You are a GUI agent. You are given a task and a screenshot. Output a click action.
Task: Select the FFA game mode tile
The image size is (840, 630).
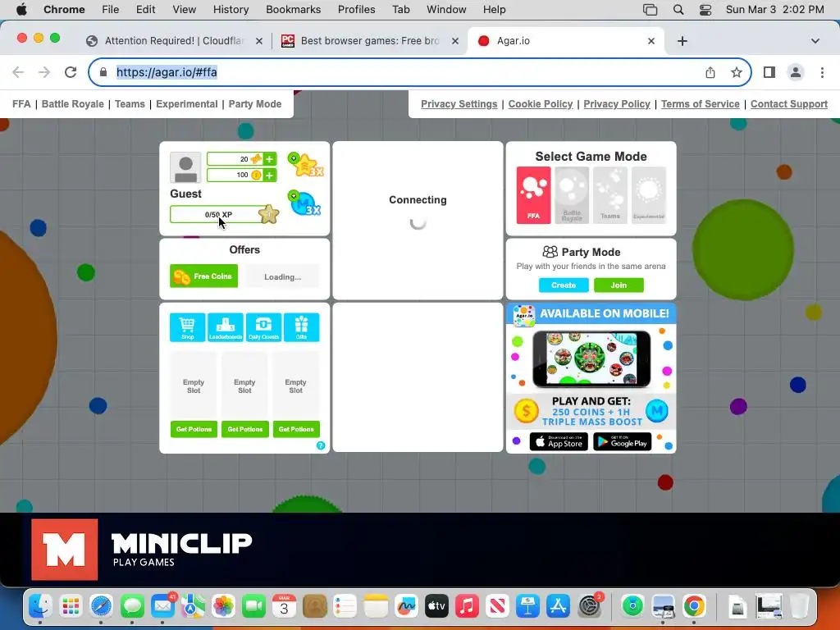pyautogui.click(x=533, y=195)
